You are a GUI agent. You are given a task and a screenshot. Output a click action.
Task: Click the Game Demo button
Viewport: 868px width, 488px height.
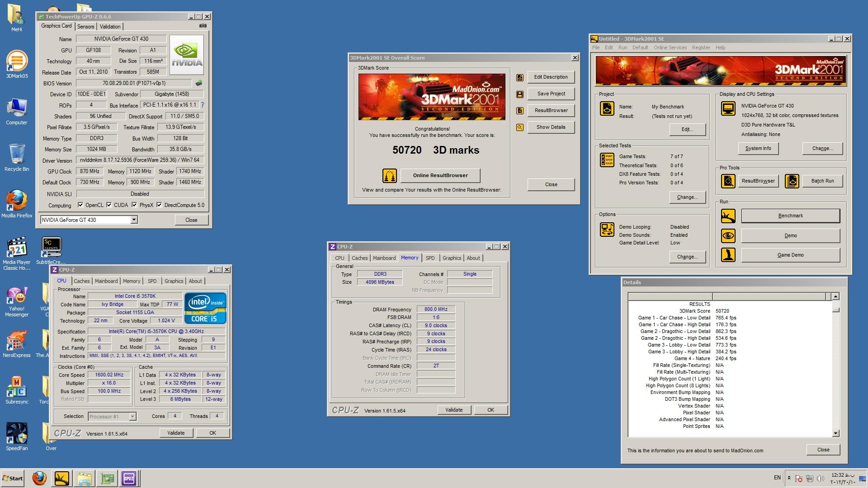coord(791,255)
